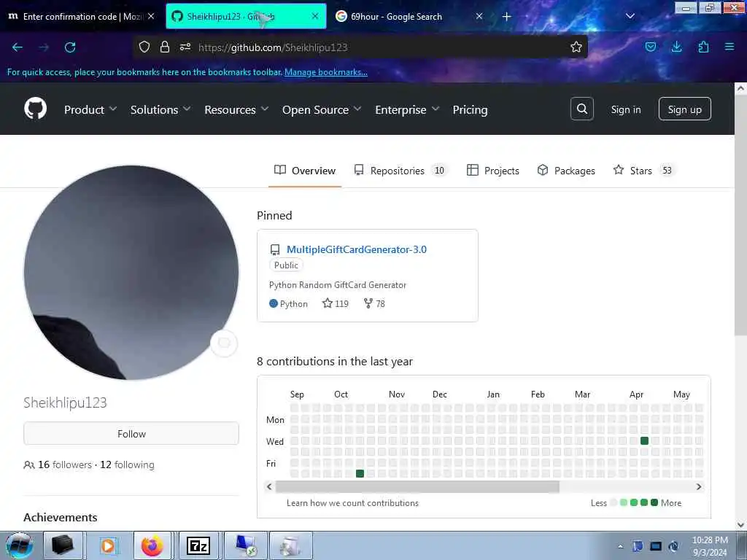Click the large profile avatar image

[131, 273]
